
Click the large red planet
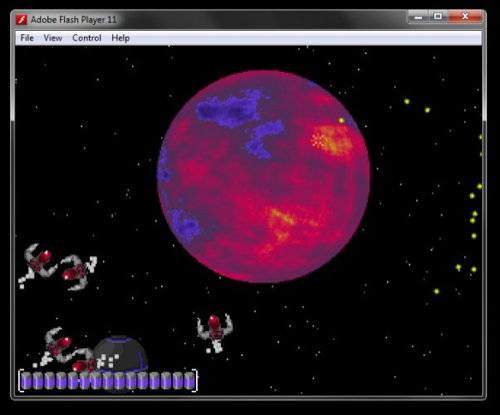click(x=263, y=176)
